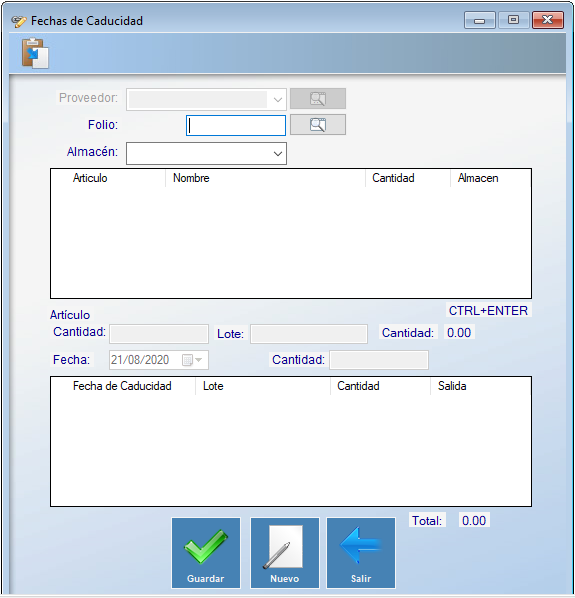Open the Fecha date dropdown arrow
Image resolution: width=575 pixels, height=598 pixels.
(198, 360)
